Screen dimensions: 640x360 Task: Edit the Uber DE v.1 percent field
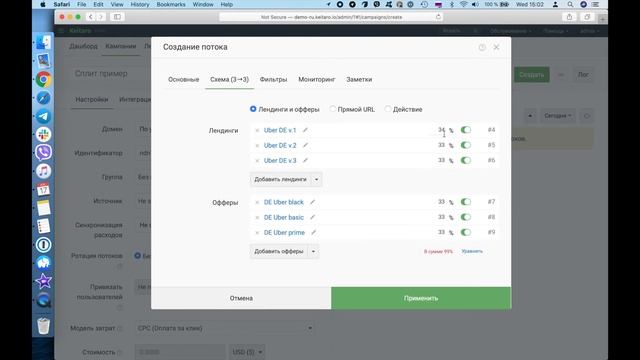(x=442, y=130)
